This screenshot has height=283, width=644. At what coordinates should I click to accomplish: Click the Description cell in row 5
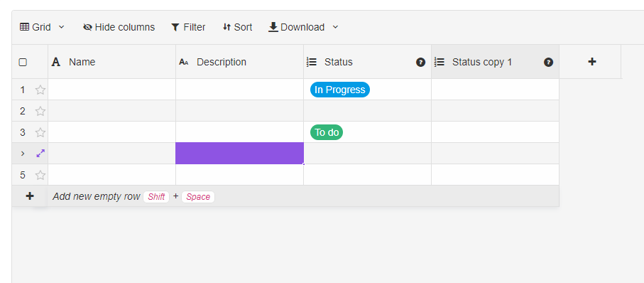(x=239, y=175)
